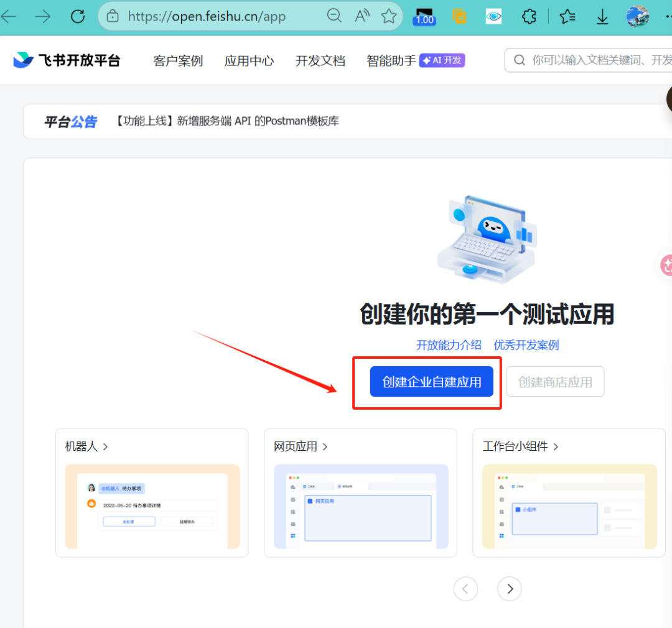Click 创建商店应用 button
The width and height of the screenshot is (672, 628).
click(x=555, y=381)
